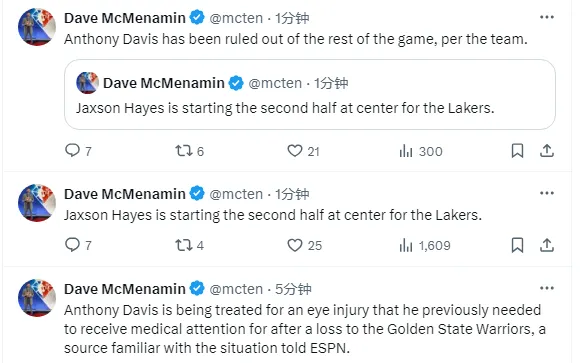This screenshot has width=583, height=363.
Task: Open more options on eye injury tweet
Action: 547,288
